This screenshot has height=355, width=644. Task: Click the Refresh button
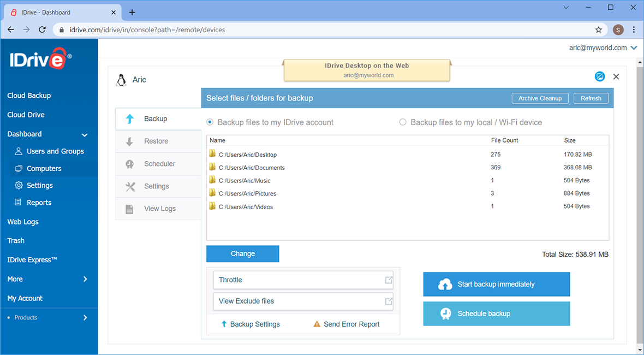point(591,98)
